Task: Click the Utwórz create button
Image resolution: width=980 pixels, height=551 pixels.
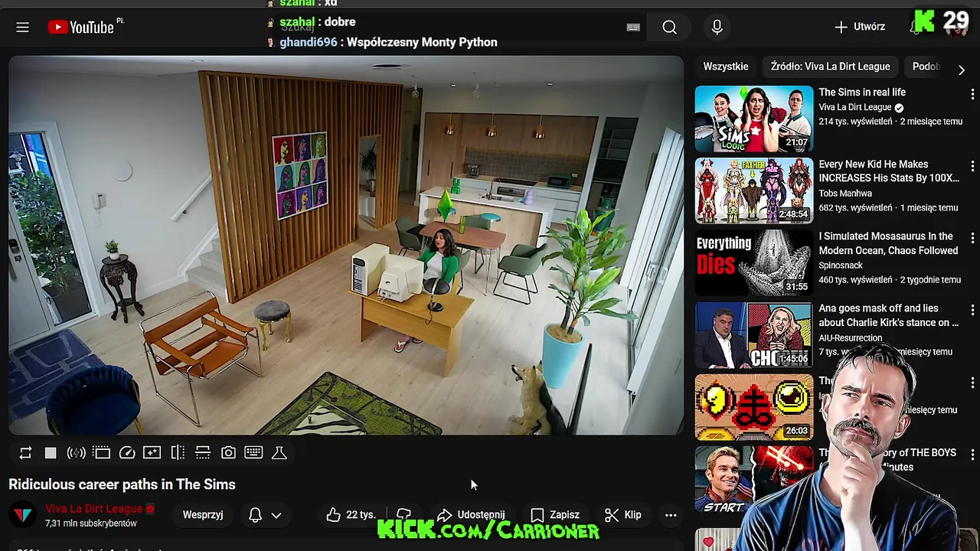Action: [860, 27]
